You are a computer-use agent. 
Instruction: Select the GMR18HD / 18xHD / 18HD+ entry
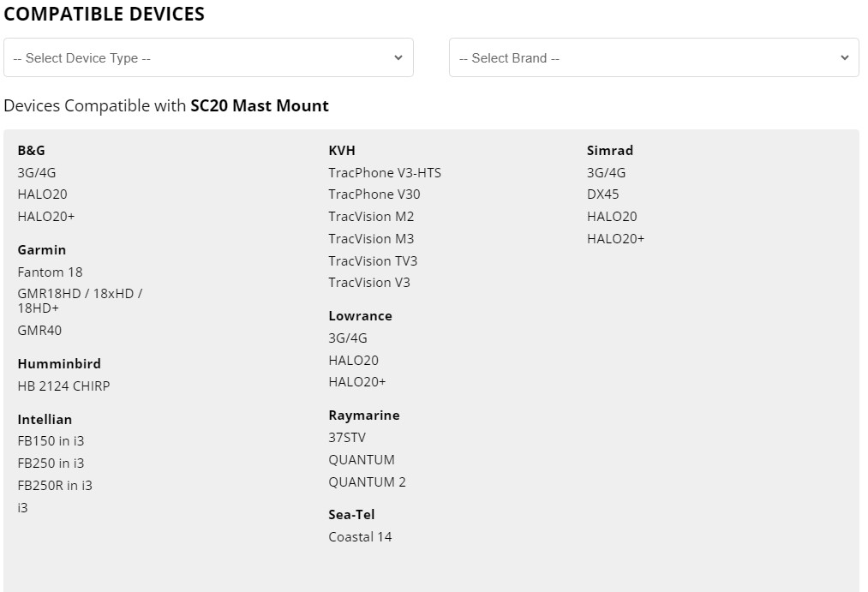point(80,300)
